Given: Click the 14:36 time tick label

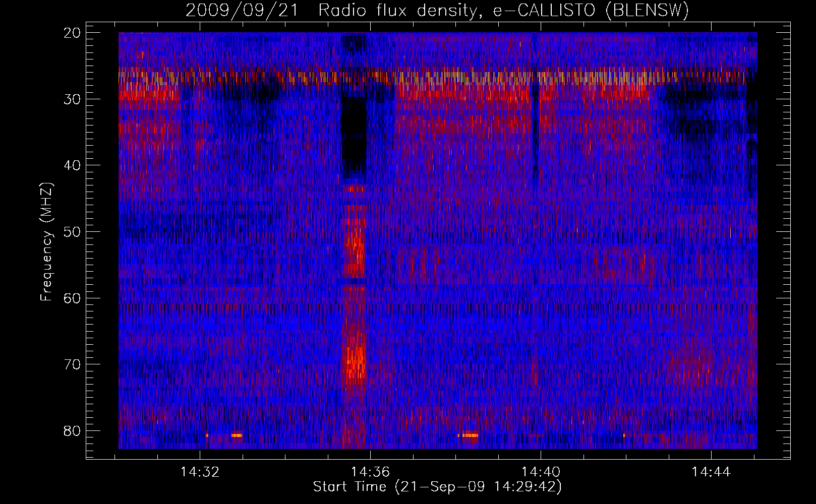Looking at the screenshot, I should point(371,472).
